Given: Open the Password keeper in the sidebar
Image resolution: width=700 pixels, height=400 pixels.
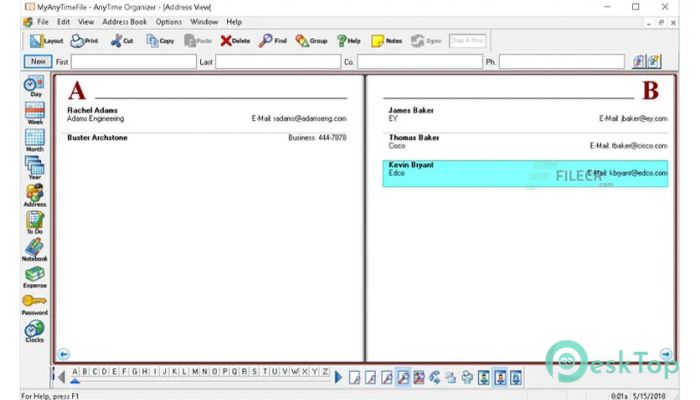Looking at the screenshot, I should [35, 304].
